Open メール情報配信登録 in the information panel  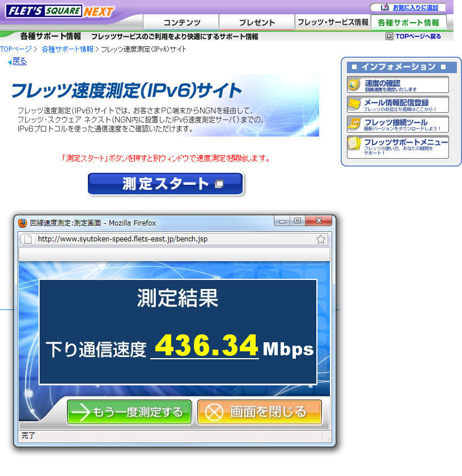point(398,105)
